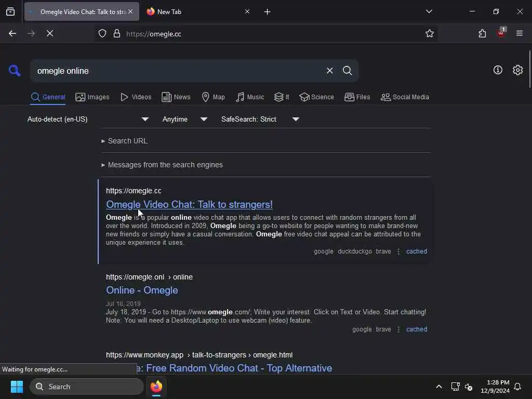Open the Anytime time range dropdown
This screenshot has height=399, width=532.
click(x=185, y=119)
